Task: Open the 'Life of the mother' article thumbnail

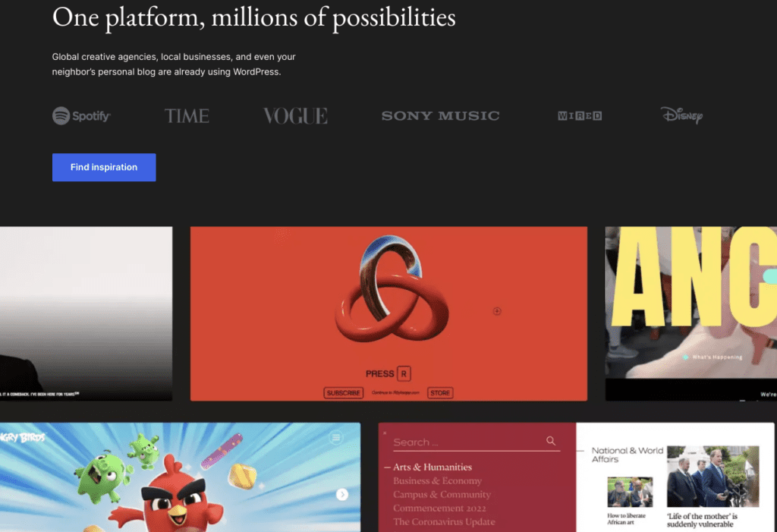Action: click(713, 477)
